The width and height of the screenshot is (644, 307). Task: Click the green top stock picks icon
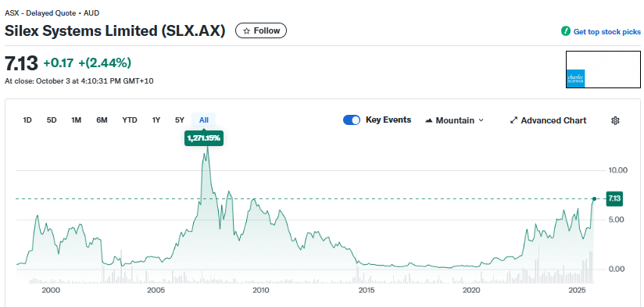(x=566, y=31)
